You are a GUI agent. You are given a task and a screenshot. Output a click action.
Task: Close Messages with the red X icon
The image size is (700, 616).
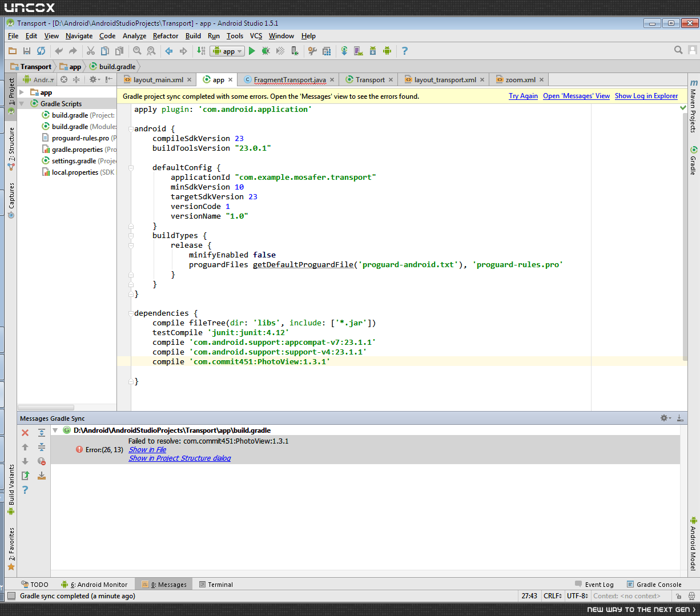(x=25, y=433)
